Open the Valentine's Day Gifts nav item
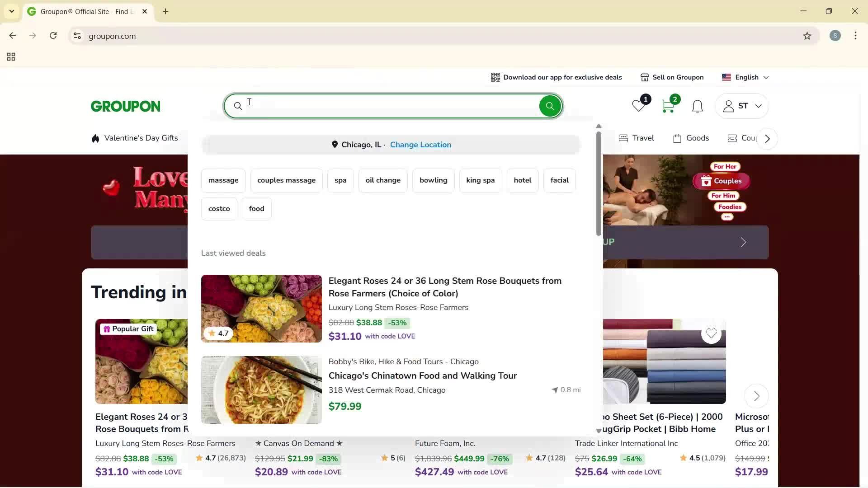Viewport: 868px width, 488px height. coord(141,138)
